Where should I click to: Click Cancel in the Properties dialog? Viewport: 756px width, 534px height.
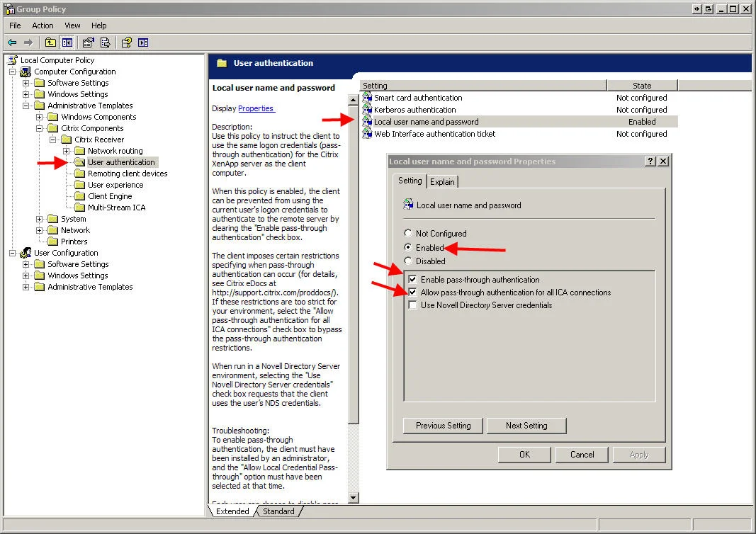coord(582,455)
